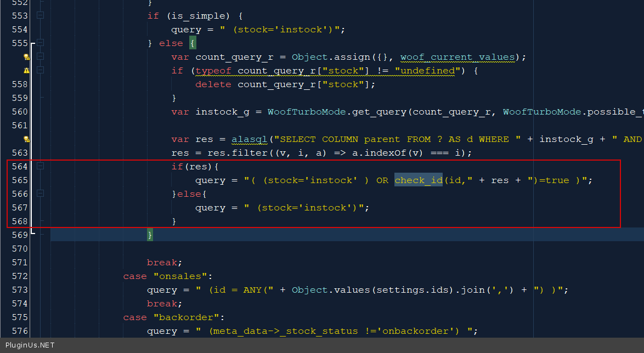The width and height of the screenshot is (644, 353).
Task: Click line number 565 in the gutter
Action: pyautogui.click(x=20, y=180)
